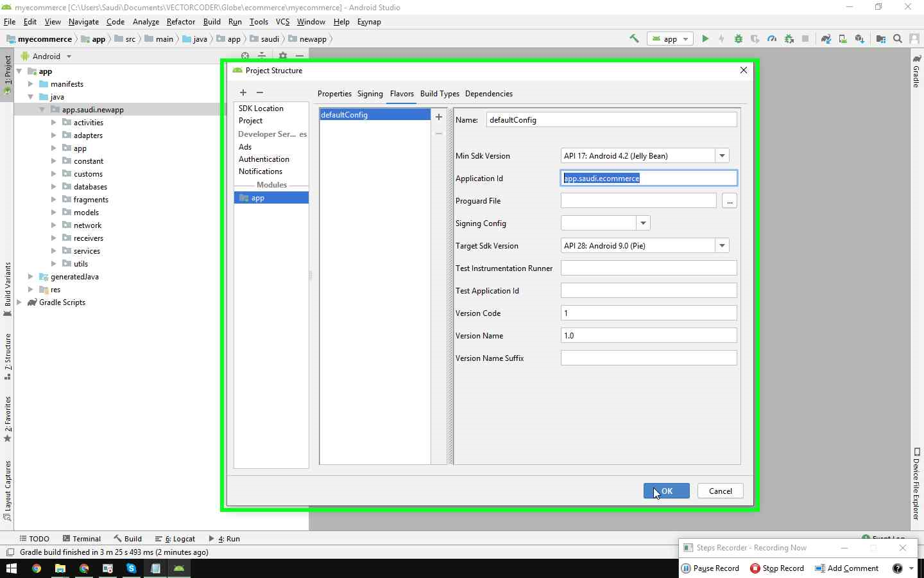Viewport: 924px width, 578px height.
Task: Click Add Comment in Steps Recorder
Action: (x=846, y=568)
